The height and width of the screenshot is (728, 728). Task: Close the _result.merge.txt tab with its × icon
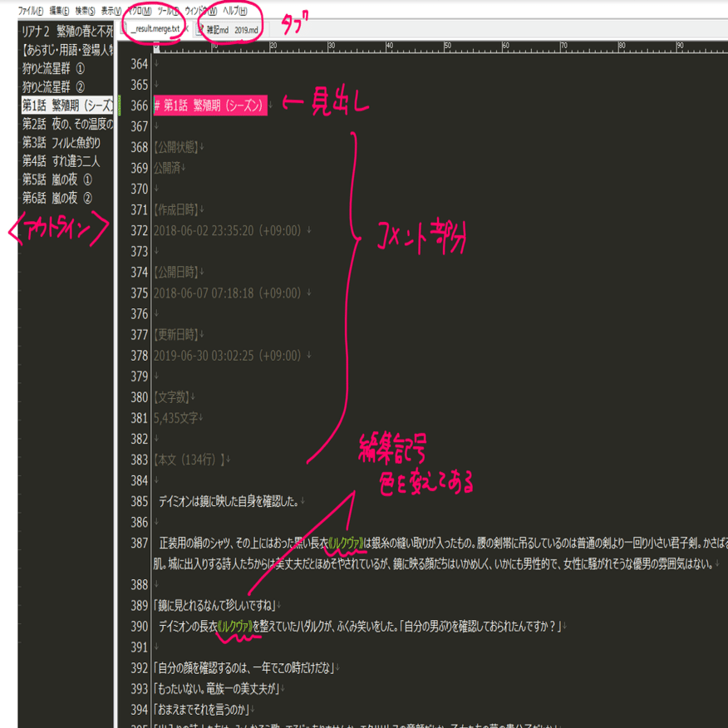click(186, 29)
